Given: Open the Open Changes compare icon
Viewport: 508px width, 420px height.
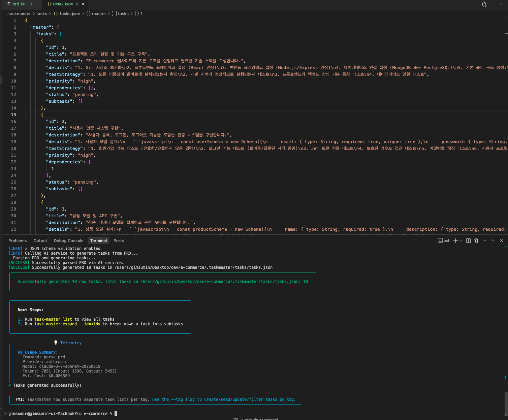Looking at the screenshot, I should point(484,4).
